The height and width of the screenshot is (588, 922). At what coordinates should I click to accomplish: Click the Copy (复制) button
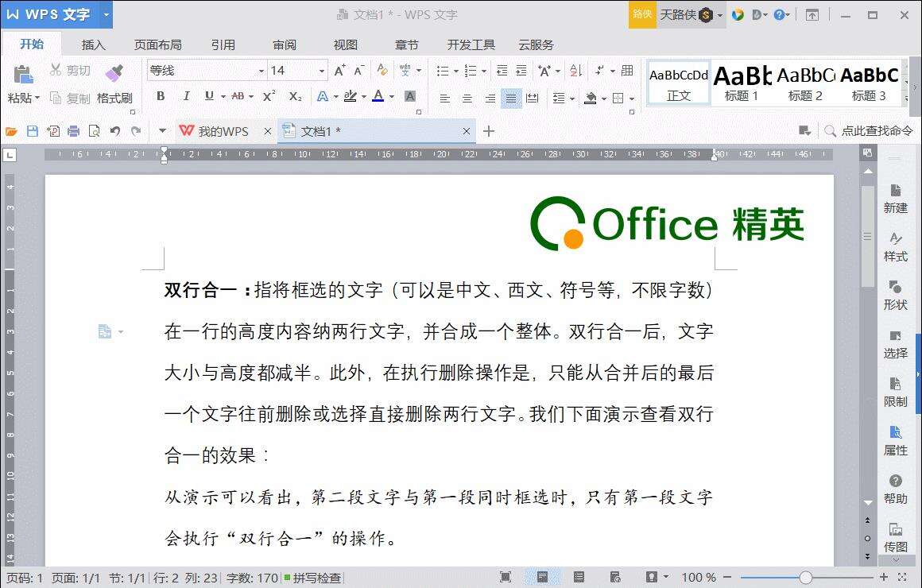71,99
